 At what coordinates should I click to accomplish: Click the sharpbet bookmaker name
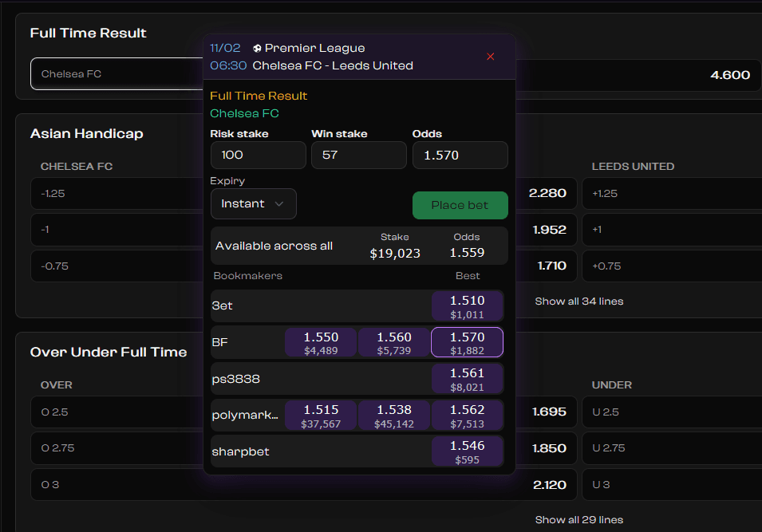240,451
